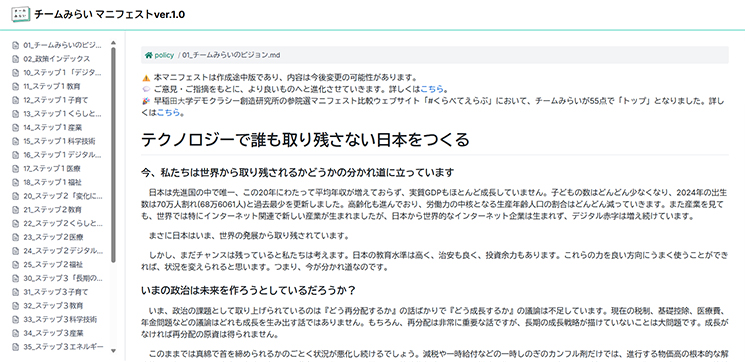
Task: Open 32_ステップ3教育 page
Action: 53,305
